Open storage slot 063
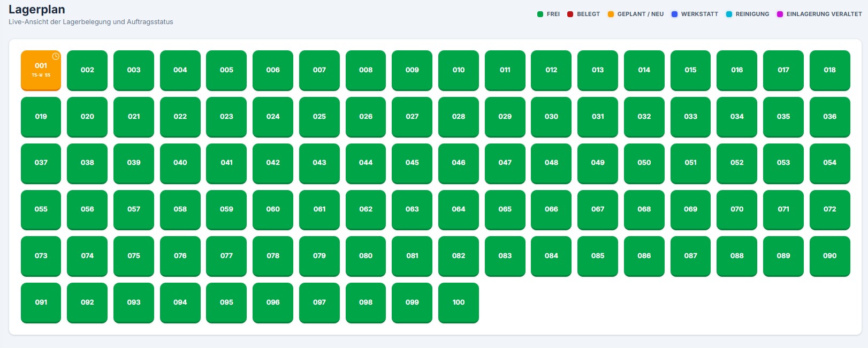 click(412, 210)
